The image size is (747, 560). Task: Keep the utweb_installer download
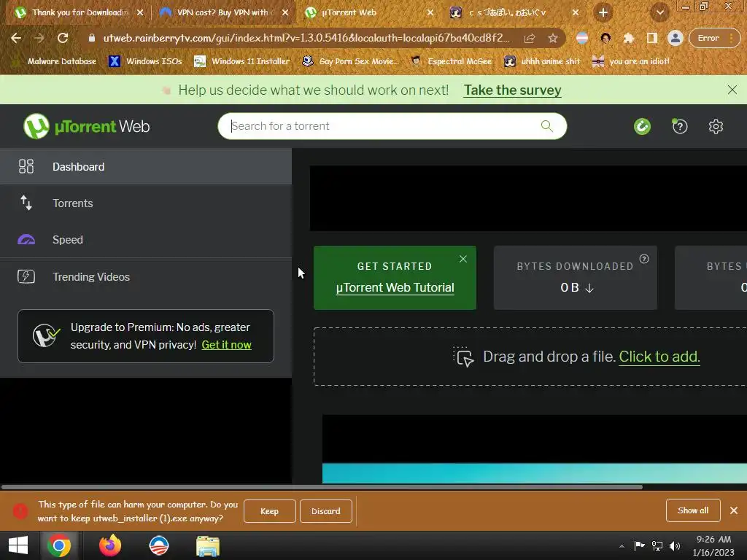(270, 511)
